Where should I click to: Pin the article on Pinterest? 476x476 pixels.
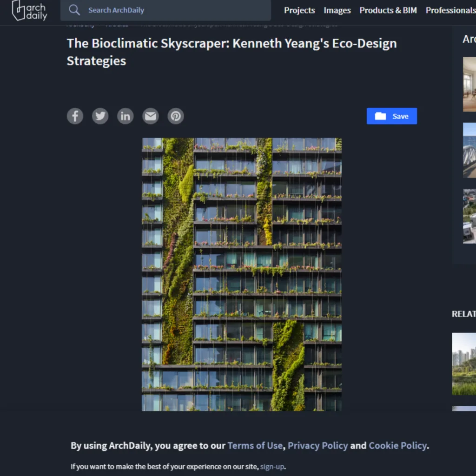[x=175, y=116]
